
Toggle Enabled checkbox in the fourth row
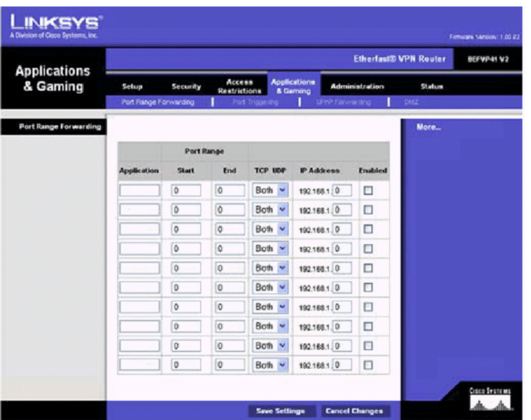coord(368,249)
